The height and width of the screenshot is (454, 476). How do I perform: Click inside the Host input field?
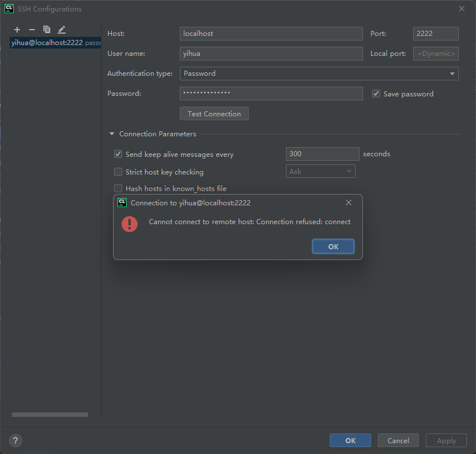point(271,33)
